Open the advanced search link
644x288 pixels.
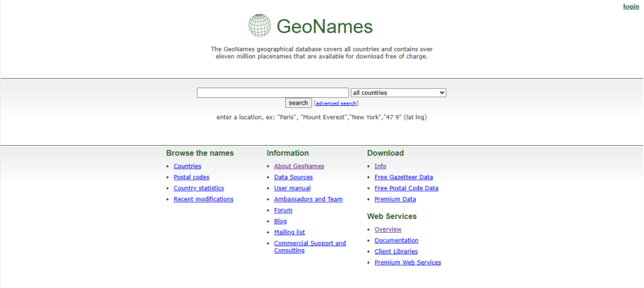pyautogui.click(x=336, y=103)
